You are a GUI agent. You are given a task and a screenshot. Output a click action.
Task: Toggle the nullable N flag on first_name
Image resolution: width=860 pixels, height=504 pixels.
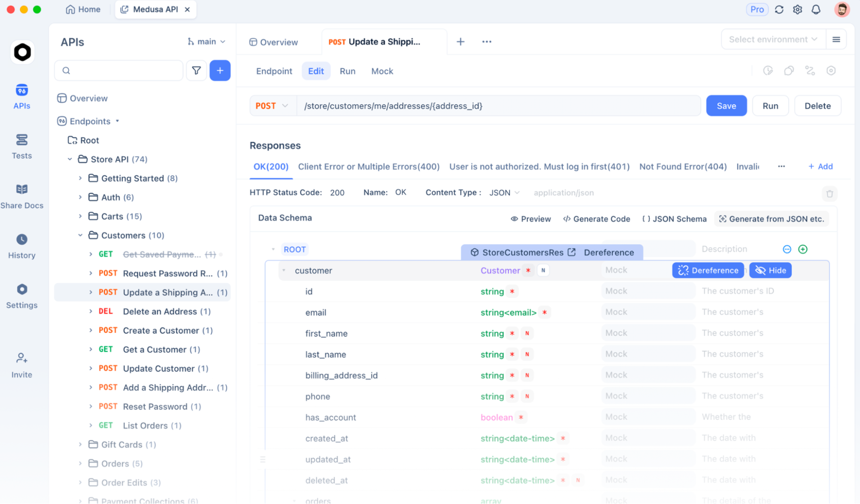[527, 333]
